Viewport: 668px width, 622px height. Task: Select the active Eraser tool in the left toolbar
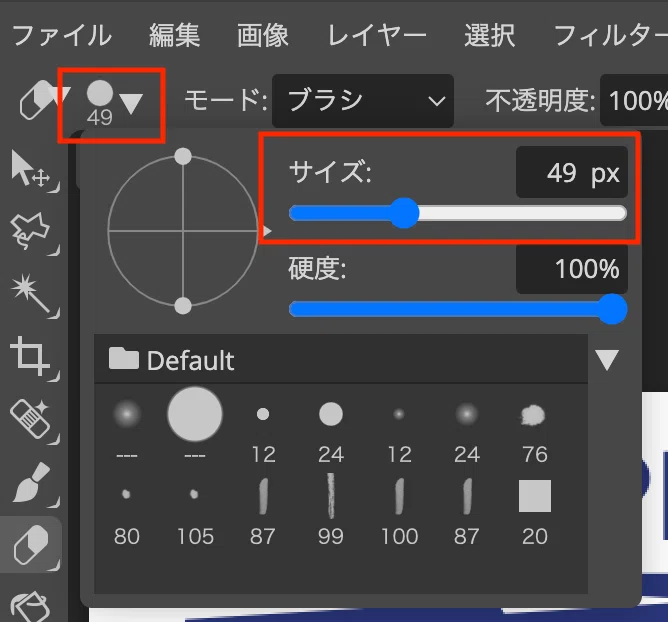(x=31, y=544)
